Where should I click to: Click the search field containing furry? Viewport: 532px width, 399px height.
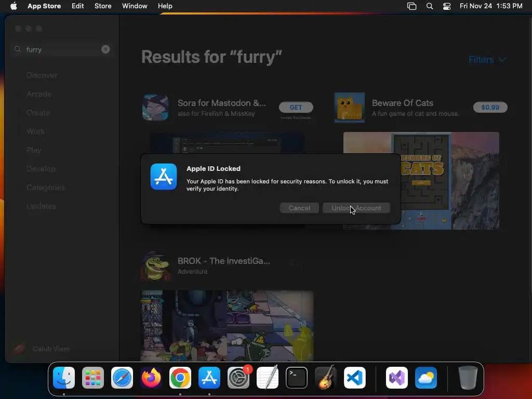click(x=62, y=49)
